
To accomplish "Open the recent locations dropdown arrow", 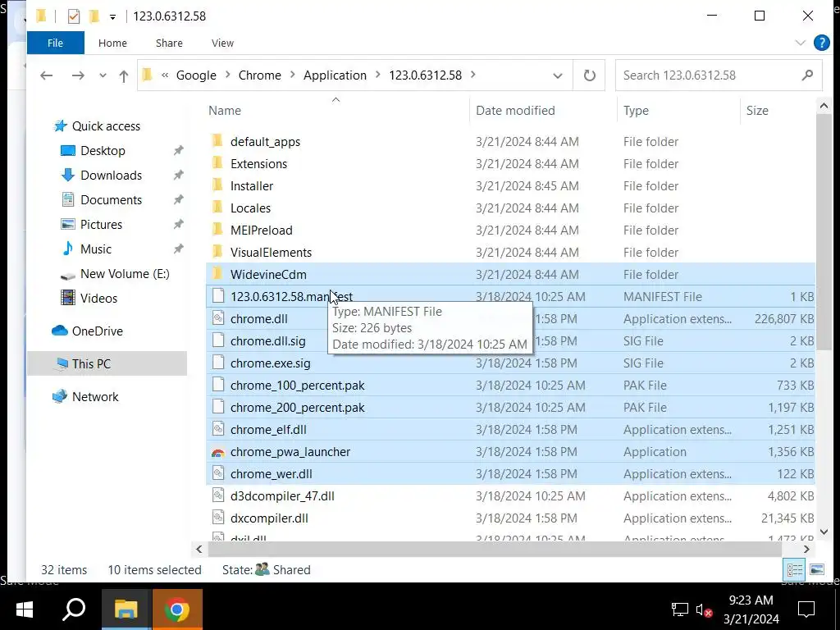I will coord(103,75).
